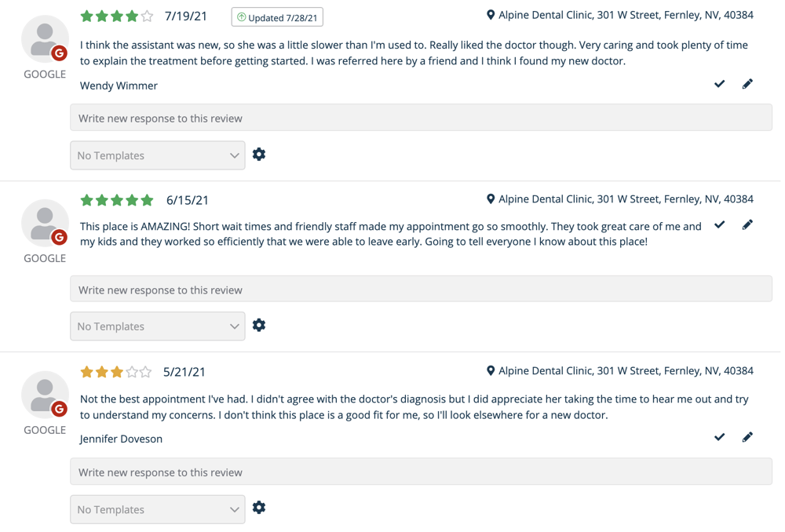Open template settings gear for 6/15/21 review
Image resolution: width=785 pixels, height=532 pixels.
click(x=259, y=326)
